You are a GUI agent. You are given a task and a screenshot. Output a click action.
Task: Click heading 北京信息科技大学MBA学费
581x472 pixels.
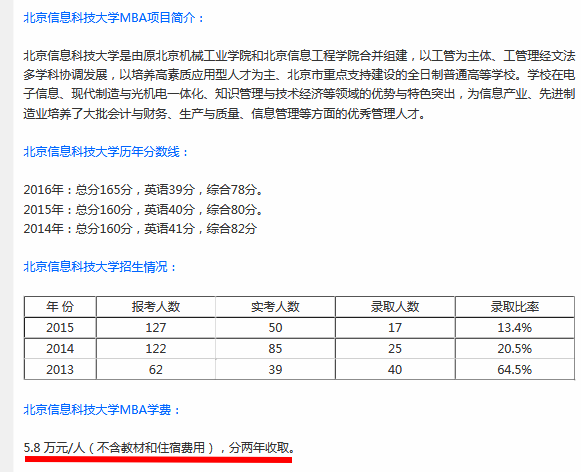(x=101, y=409)
